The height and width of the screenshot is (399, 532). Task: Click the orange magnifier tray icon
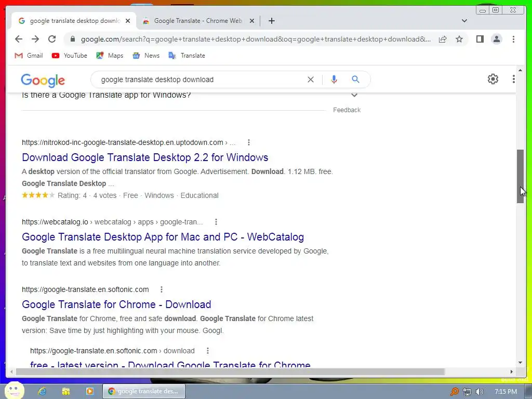coord(454,392)
